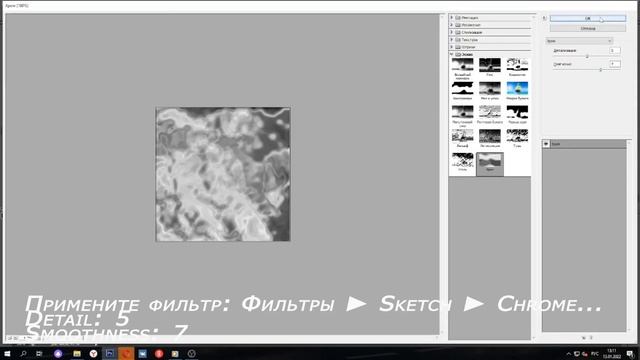Click the preview area vertical scrollbar
The image size is (640, 360).
[442, 174]
